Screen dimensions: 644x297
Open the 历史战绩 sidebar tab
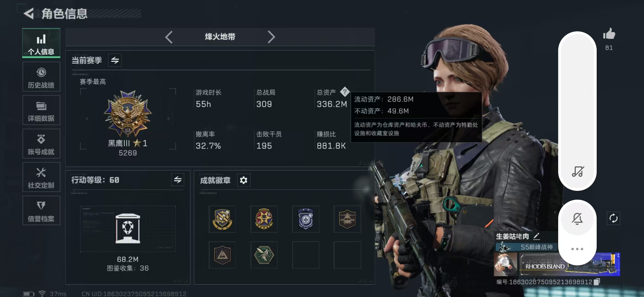click(x=41, y=77)
